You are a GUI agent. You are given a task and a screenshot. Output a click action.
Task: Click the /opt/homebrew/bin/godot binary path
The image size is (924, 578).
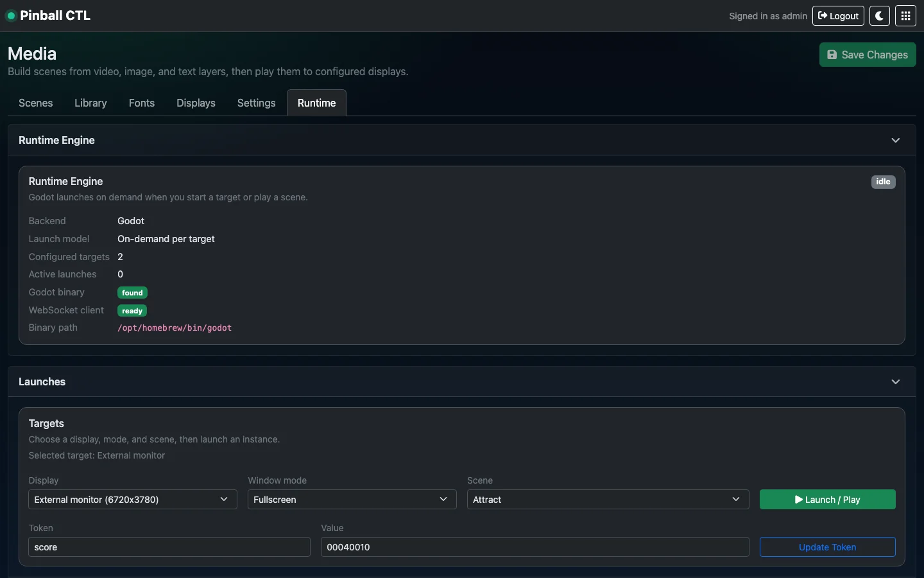tap(174, 328)
